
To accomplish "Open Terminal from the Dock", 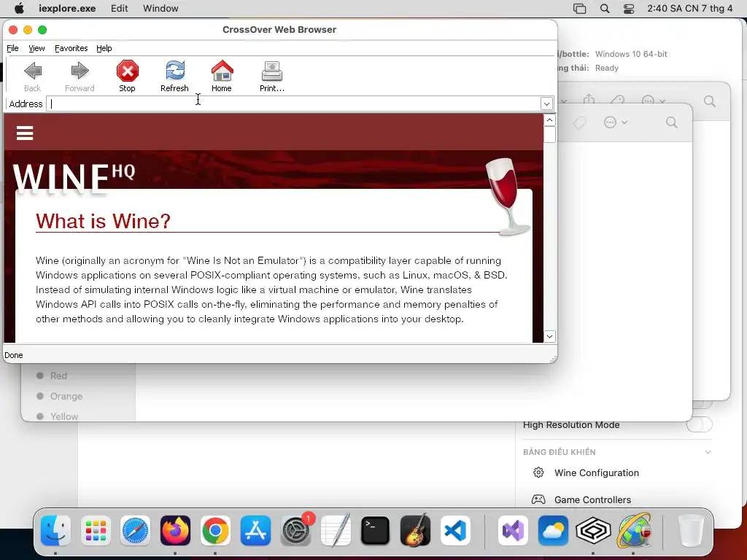I will point(376,531).
